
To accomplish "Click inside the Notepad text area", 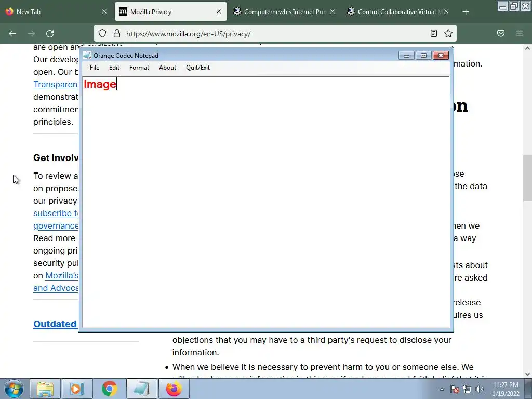I will [266, 202].
